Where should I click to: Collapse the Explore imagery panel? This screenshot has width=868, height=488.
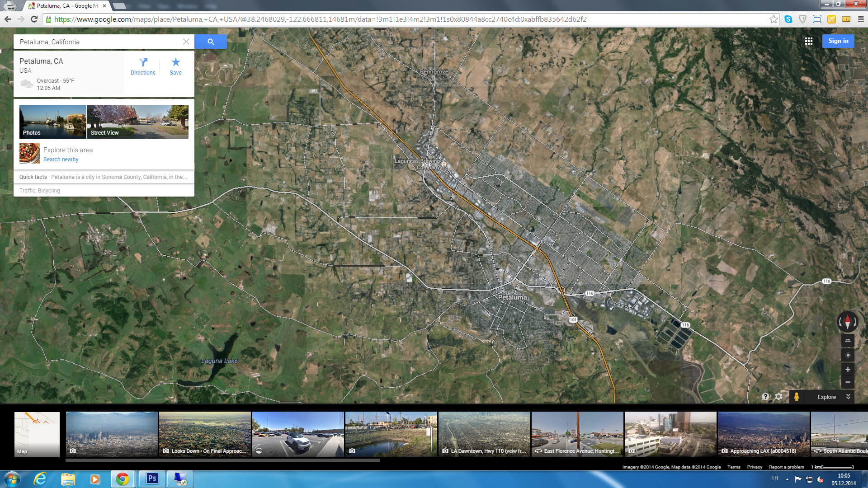click(848, 397)
